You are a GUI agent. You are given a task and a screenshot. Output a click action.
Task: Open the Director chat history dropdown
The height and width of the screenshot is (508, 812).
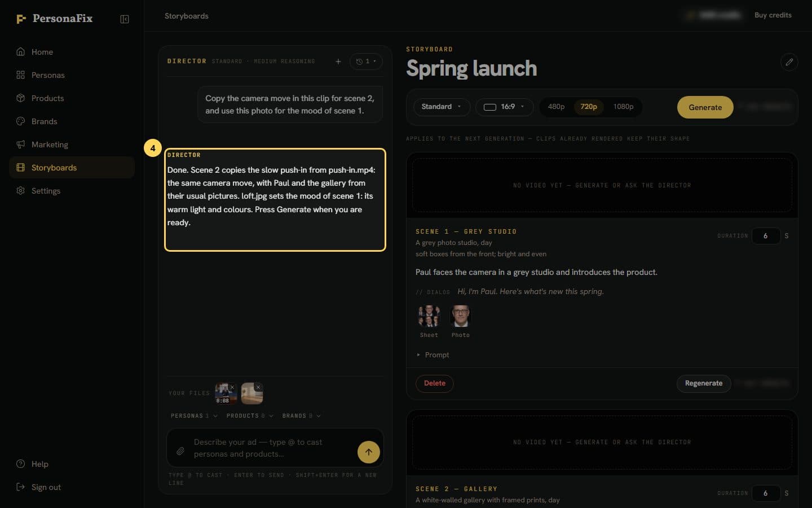366,62
